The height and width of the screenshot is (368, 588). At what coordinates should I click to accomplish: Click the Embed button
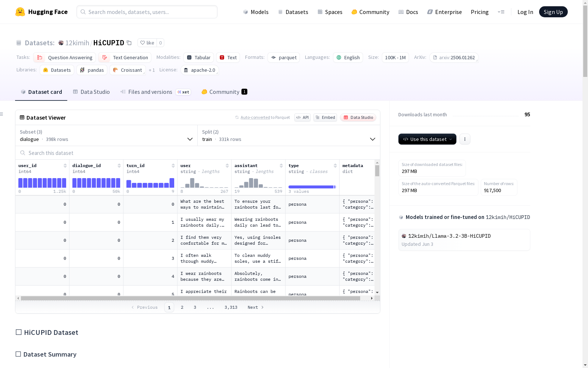pyautogui.click(x=325, y=117)
